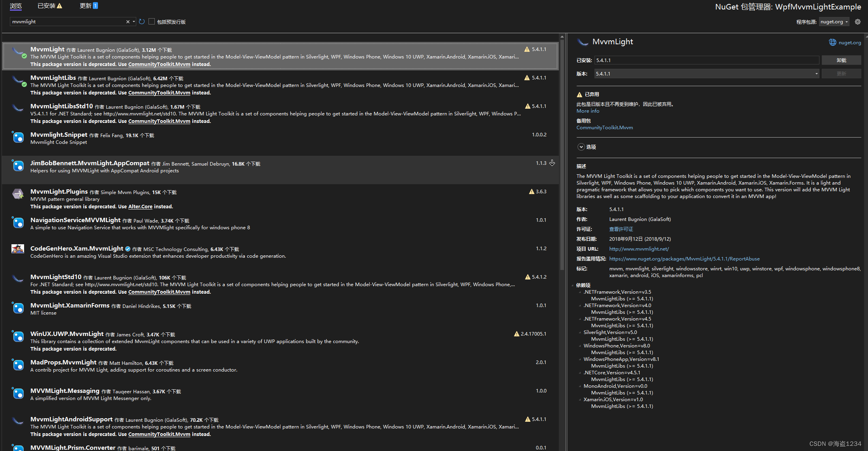Click the deprecated warning triangle in details
868x451 pixels.
point(579,94)
